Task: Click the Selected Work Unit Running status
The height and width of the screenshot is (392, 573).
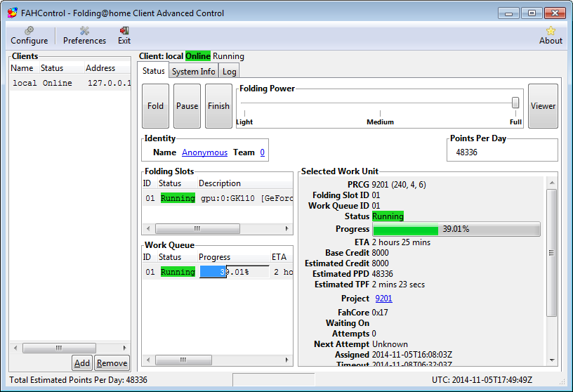Action: click(x=388, y=216)
